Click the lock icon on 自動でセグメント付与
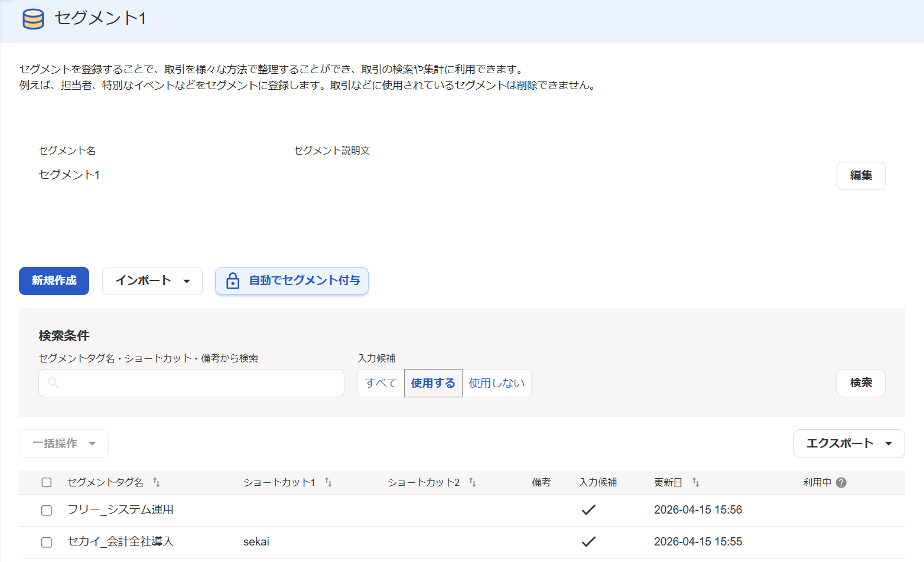Viewport: 924px width, 562px height. (x=233, y=281)
